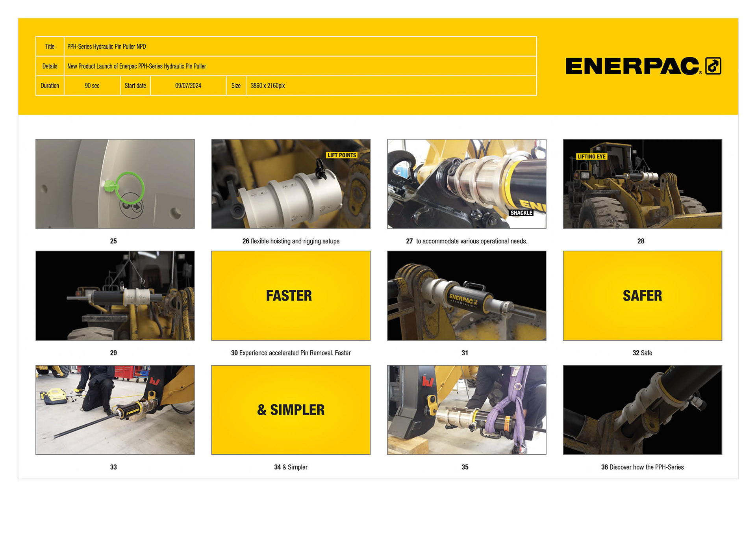This screenshot has width=756, height=535.
Task: Click frame number 31 caption
Action: tap(465, 353)
